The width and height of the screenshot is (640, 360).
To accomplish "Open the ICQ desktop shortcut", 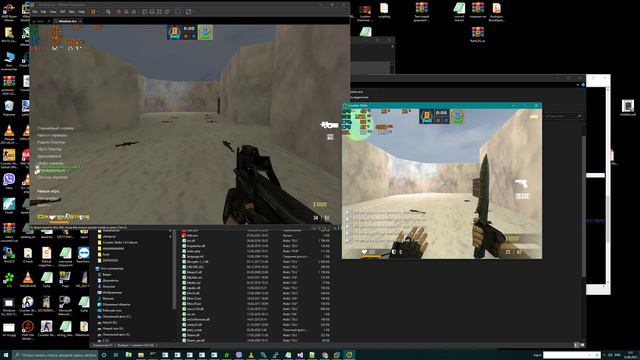I will (9, 280).
